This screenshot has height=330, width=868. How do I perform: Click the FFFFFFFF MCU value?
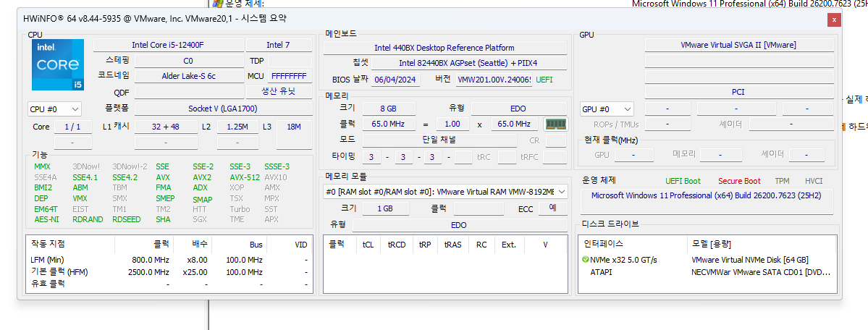290,76
